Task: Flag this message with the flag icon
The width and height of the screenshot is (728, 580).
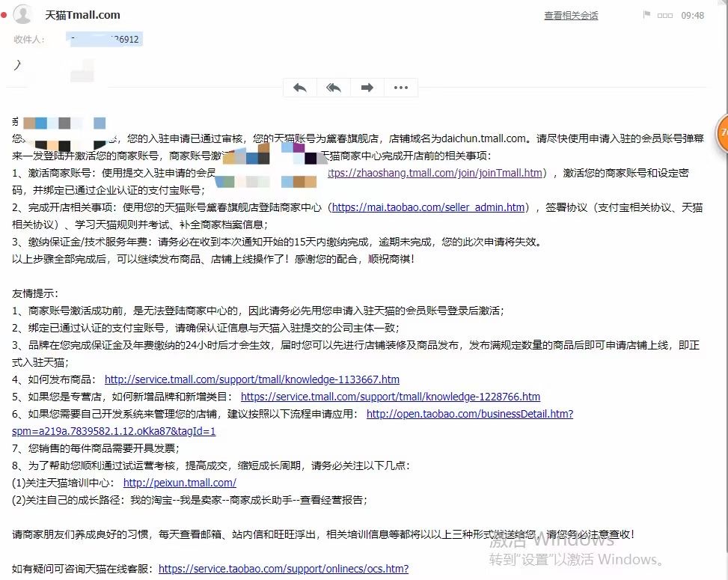Action: pos(646,15)
